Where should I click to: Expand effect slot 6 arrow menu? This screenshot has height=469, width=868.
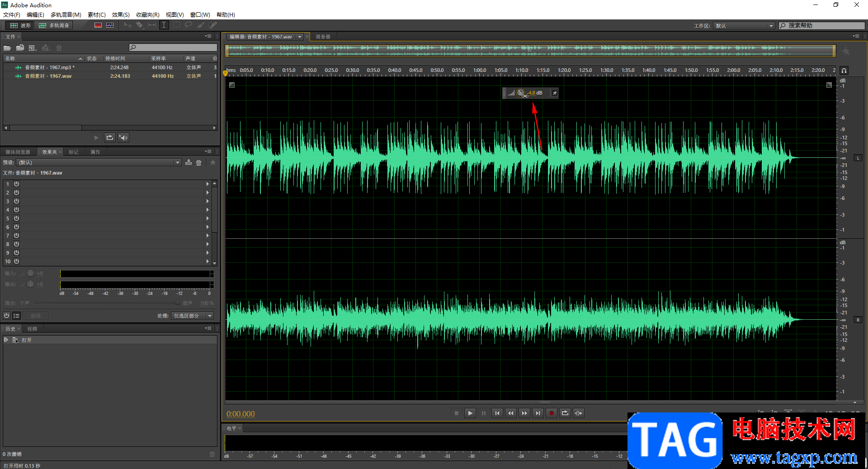pyautogui.click(x=208, y=227)
